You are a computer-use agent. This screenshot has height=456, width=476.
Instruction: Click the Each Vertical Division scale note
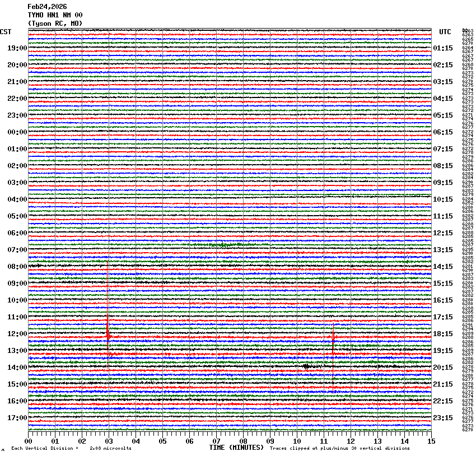[71, 448]
